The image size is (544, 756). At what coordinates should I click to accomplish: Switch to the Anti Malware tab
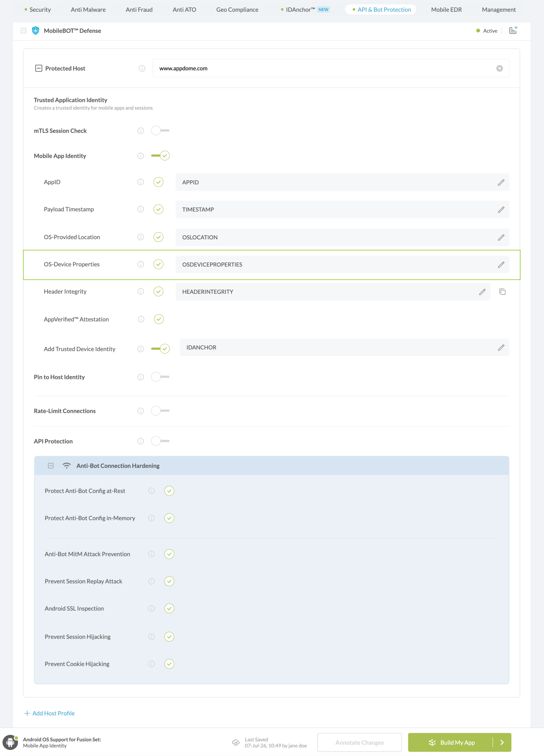pos(88,10)
